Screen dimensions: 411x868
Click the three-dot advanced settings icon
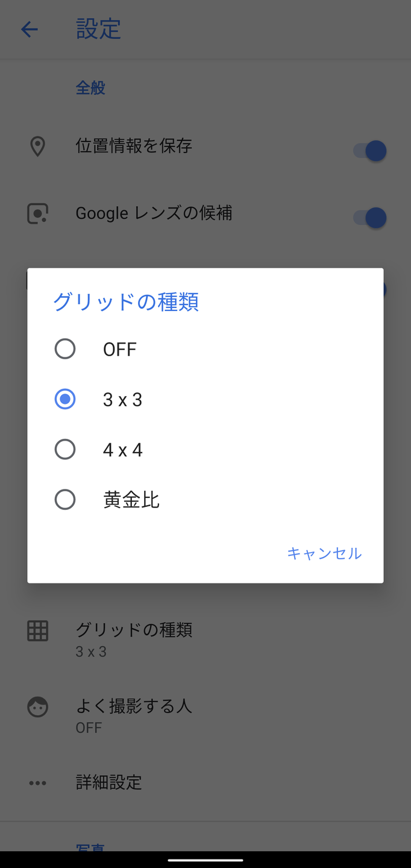[37, 783]
